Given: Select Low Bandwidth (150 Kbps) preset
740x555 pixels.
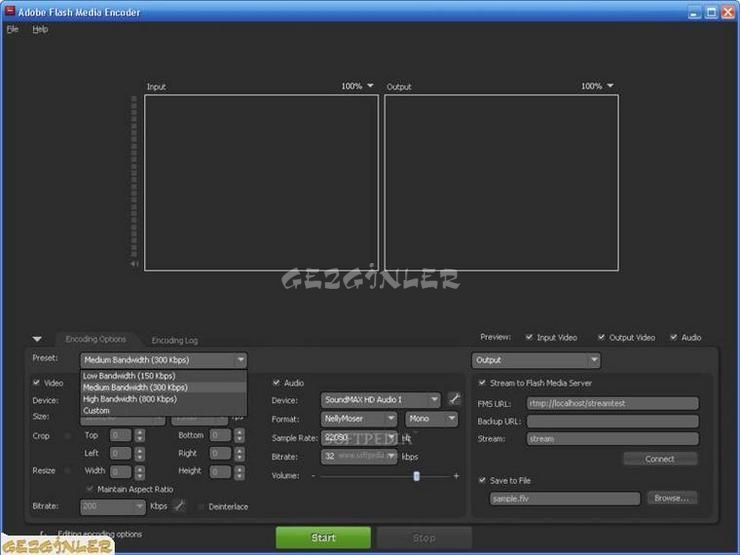Looking at the screenshot, I should click(163, 376).
